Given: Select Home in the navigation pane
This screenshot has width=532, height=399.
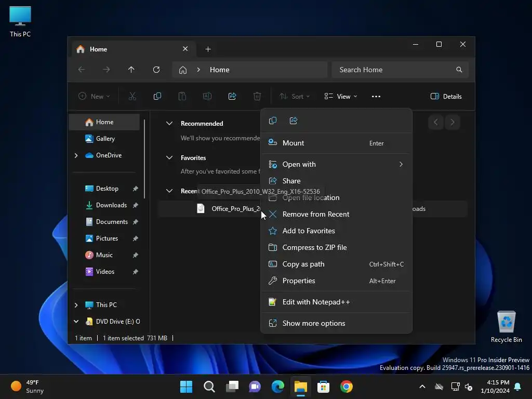Looking at the screenshot, I should coord(104,122).
